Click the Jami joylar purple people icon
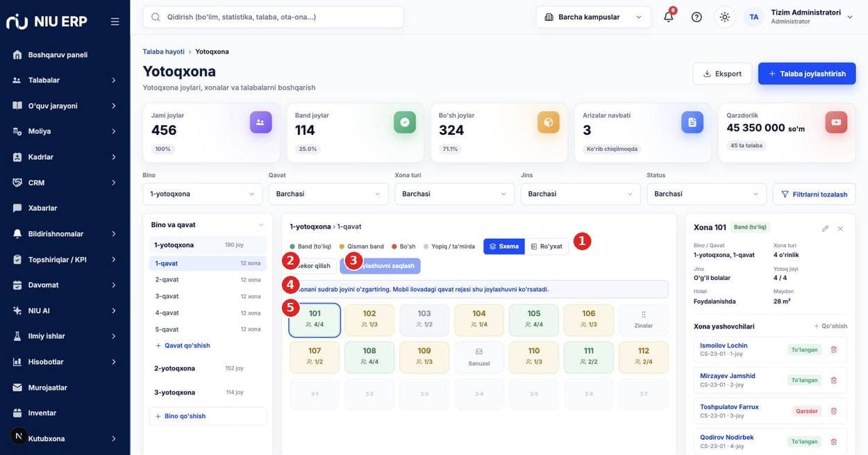 pos(260,122)
